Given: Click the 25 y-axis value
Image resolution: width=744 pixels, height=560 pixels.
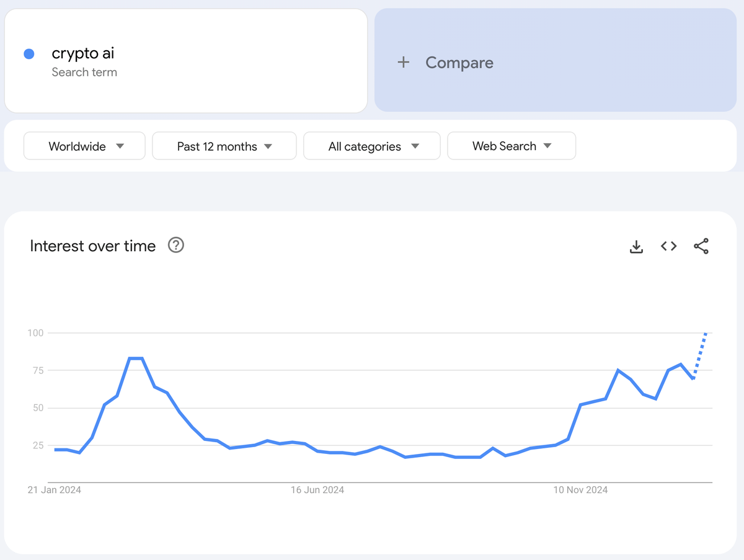Looking at the screenshot, I should (38, 445).
